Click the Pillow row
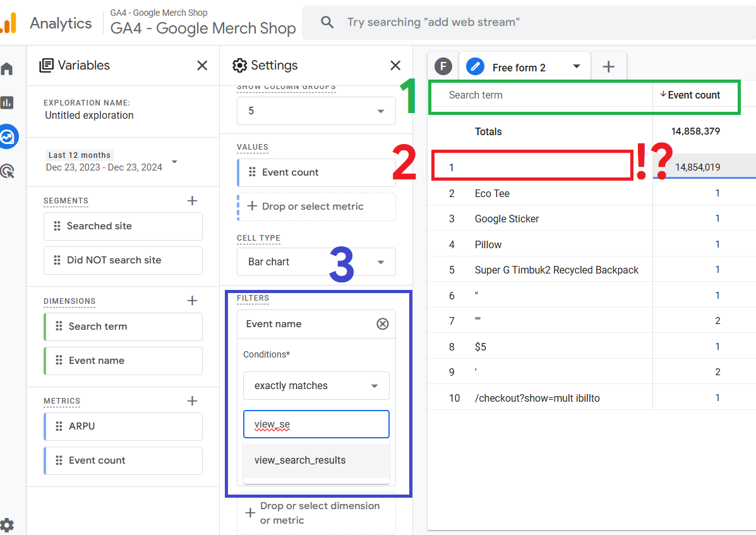The image size is (756, 535). (592, 244)
